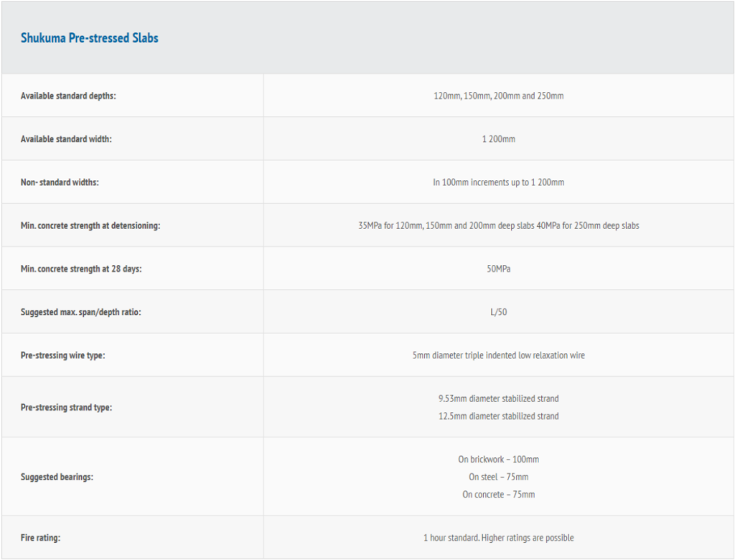Click the Available standard width label

point(66,139)
